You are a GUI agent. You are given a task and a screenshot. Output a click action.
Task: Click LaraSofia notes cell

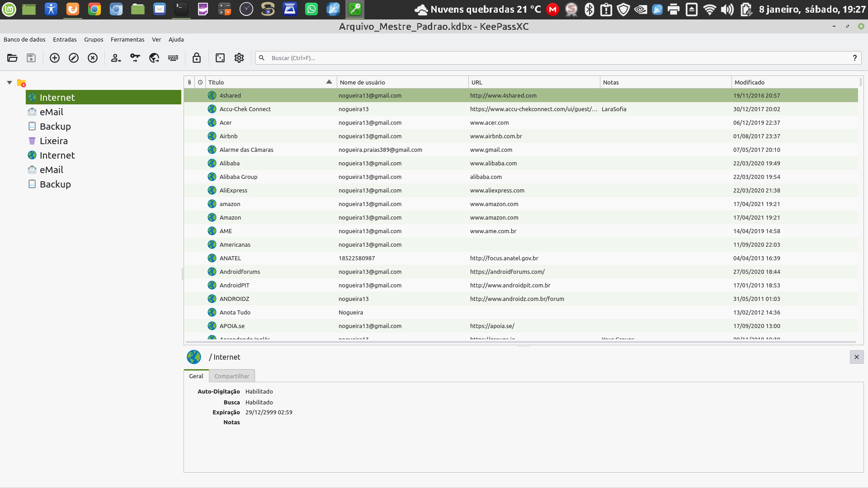[x=614, y=109]
